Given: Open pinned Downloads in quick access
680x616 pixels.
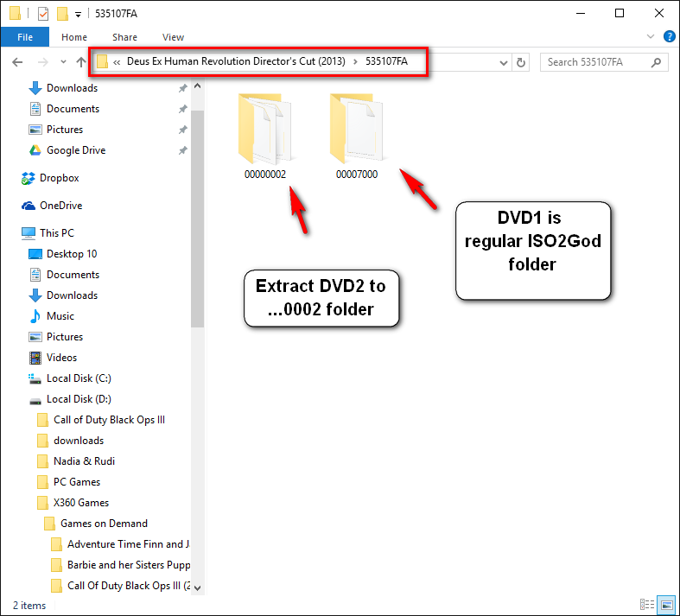Looking at the screenshot, I should tap(72, 88).
